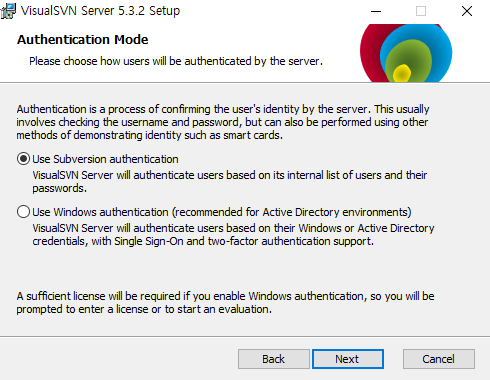The height and width of the screenshot is (380, 490).
Task: Select Use Subversion authentication radio button
Action: (x=23, y=159)
